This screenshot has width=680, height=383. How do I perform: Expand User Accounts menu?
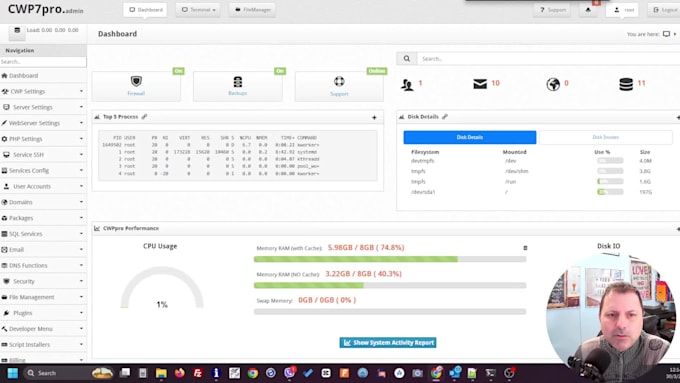pyautogui.click(x=43, y=187)
